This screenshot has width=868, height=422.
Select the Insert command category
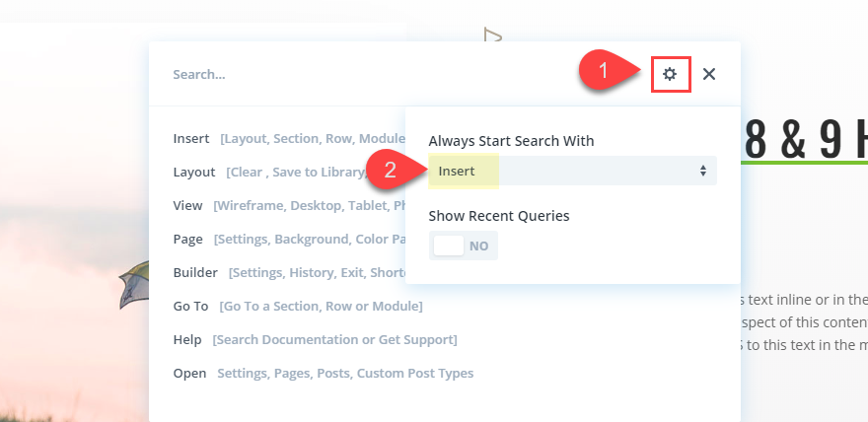[x=190, y=138]
